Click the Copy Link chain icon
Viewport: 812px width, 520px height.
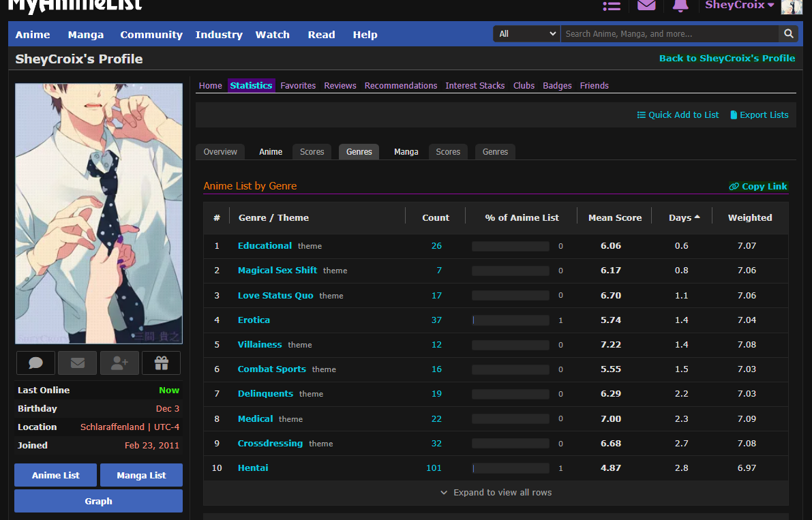734,186
